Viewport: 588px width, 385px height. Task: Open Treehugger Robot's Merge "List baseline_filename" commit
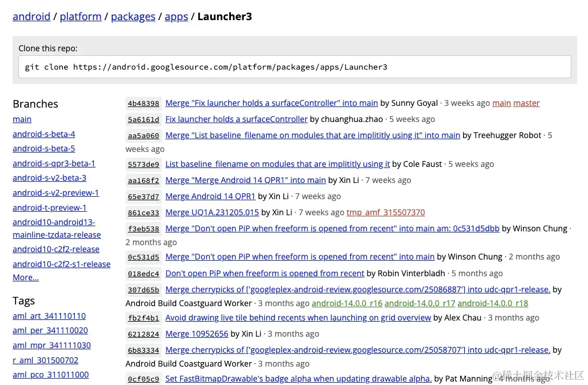313,135
